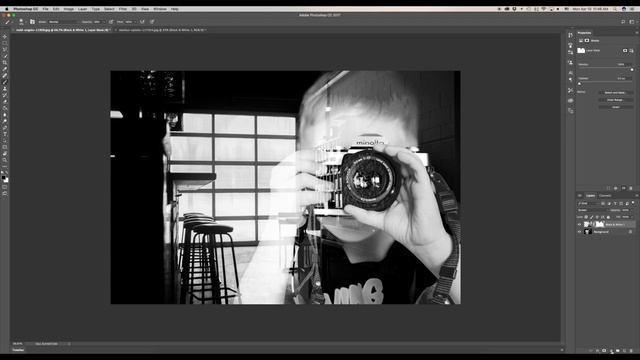
Task: Select the Brush tool in toolbar
Action: tap(5, 82)
